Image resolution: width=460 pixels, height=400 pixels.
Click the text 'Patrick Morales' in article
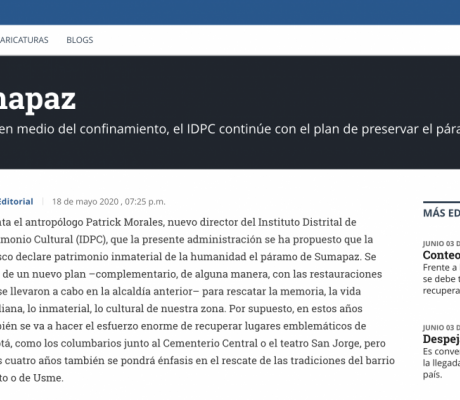[x=125, y=222]
